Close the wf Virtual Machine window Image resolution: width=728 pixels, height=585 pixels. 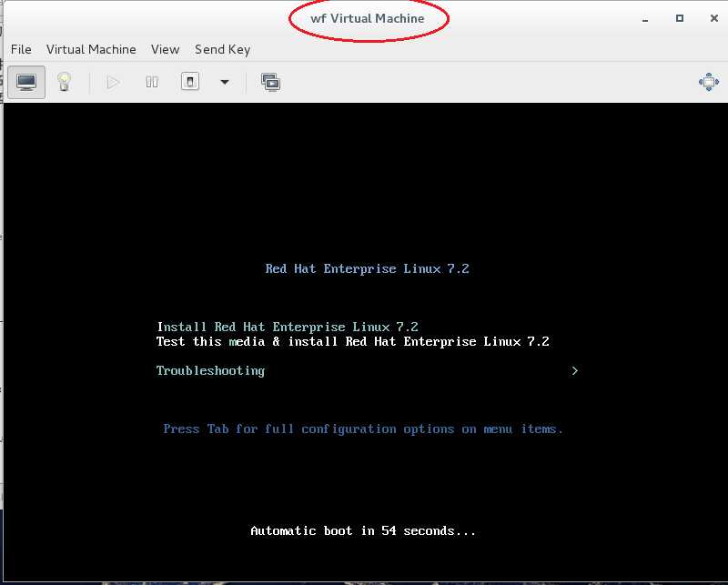pos(714,18)
